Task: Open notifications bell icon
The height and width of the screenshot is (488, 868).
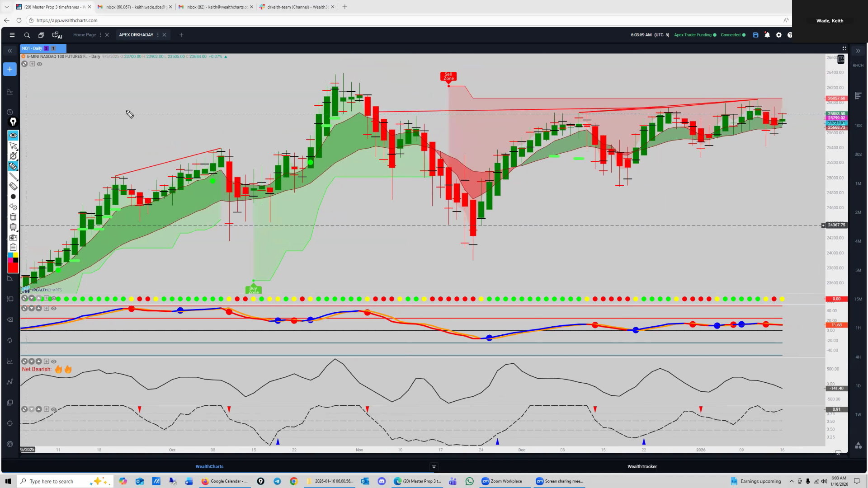Action: (x=767, y=35)
